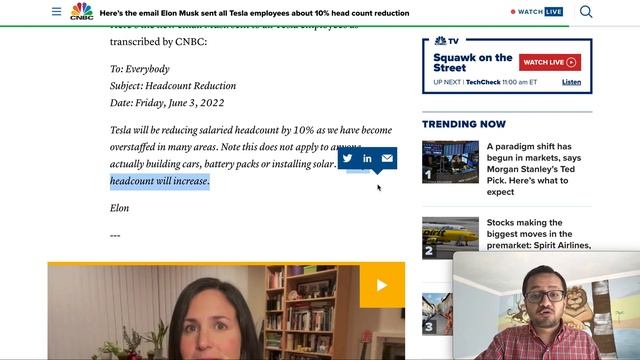The height and width of the screenshot is (360, 640).
Task: Open the search magnifier icon
Action: (586, 11)
